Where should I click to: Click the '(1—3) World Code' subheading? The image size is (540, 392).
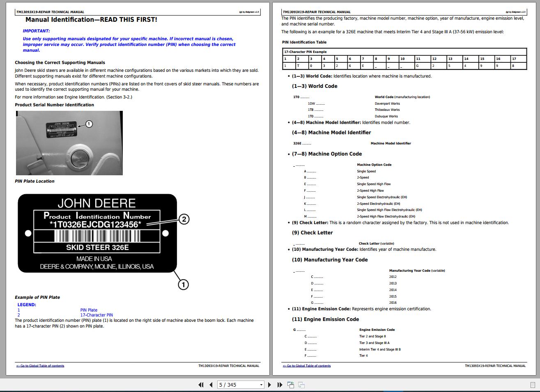point(315,86)
